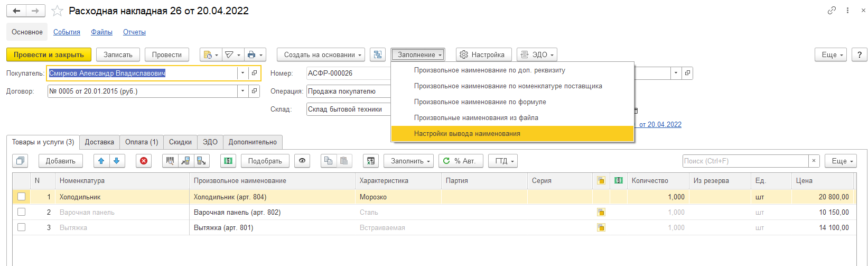This screenshot has width=868, height=266.
Task: Paste rows with the clipboard icon
Action: [344, 161]
